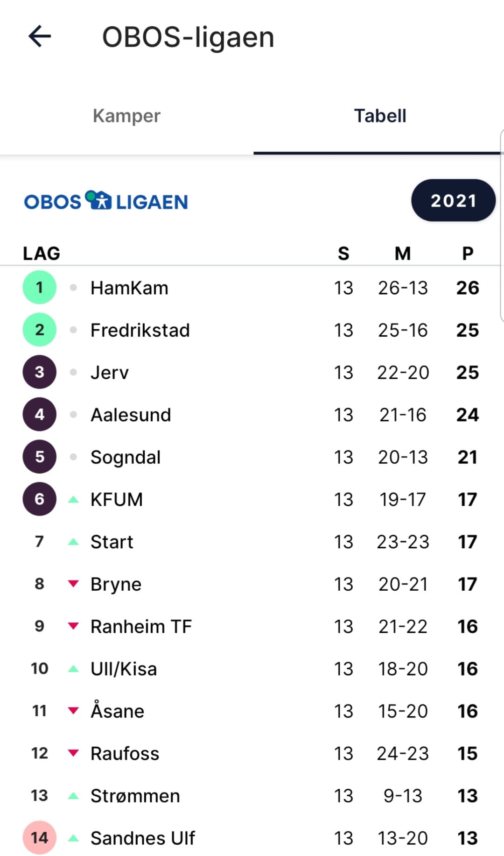
Task: Select Aalesund in the table
Action: (x=252, y=415)
